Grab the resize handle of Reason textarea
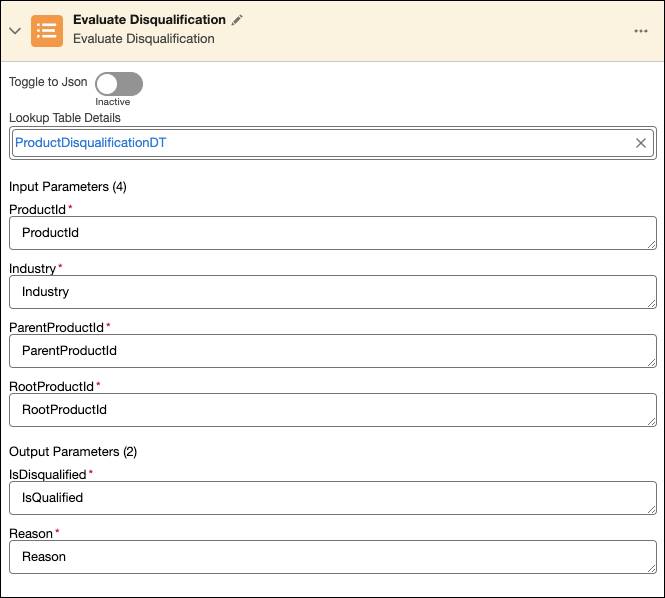The image size is (665, 598). tap(651, 568)
